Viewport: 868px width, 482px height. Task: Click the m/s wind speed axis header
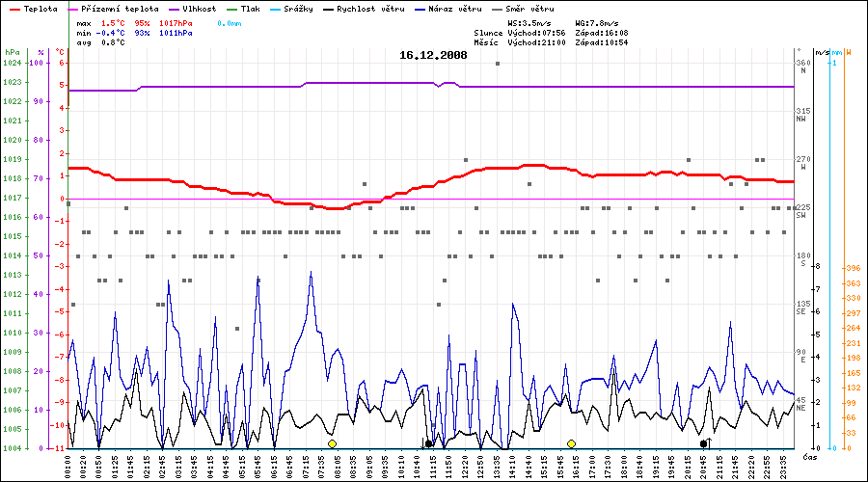(x=821, y=52)
